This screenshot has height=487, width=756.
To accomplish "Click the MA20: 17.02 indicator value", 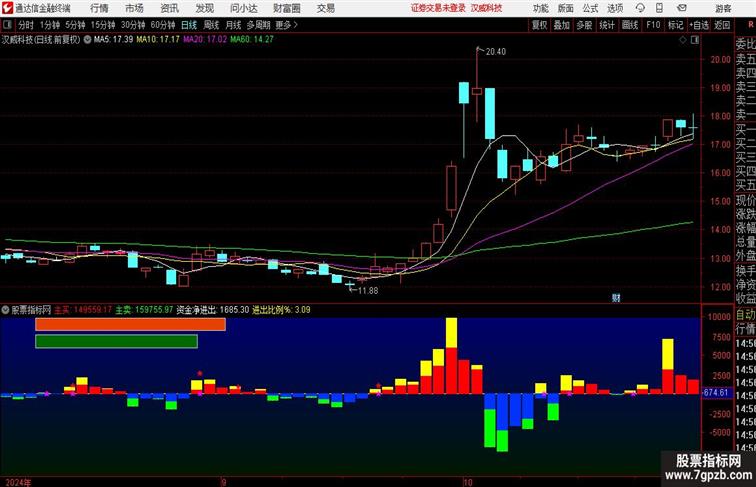I will 205,40.
